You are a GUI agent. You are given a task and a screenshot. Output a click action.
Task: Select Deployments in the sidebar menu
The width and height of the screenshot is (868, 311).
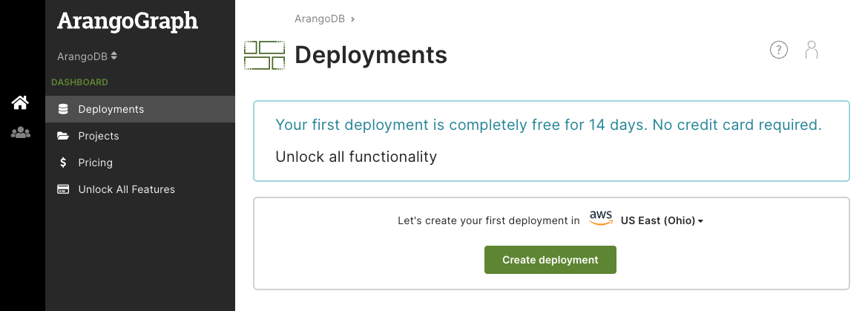tap(140, 109)
